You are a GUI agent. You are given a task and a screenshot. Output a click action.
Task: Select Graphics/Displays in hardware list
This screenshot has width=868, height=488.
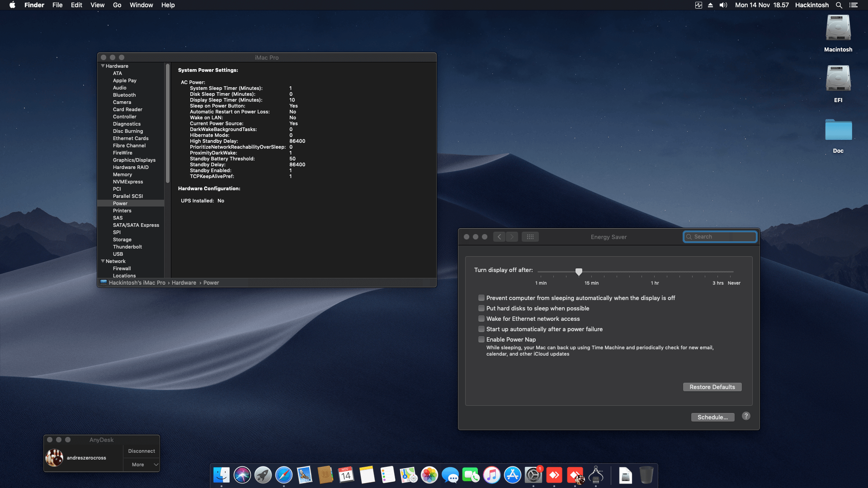[x=134, y=160]
